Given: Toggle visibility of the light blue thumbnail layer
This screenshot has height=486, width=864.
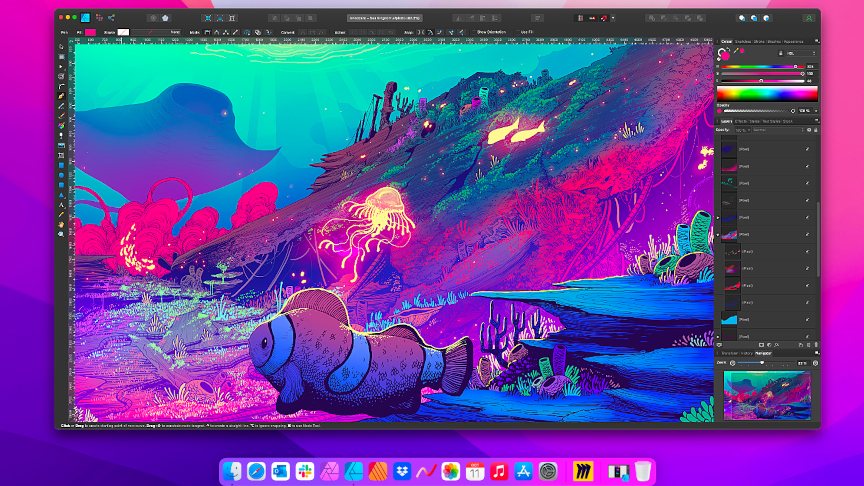Looking at the screenshot, I should (x=807, y=320).
